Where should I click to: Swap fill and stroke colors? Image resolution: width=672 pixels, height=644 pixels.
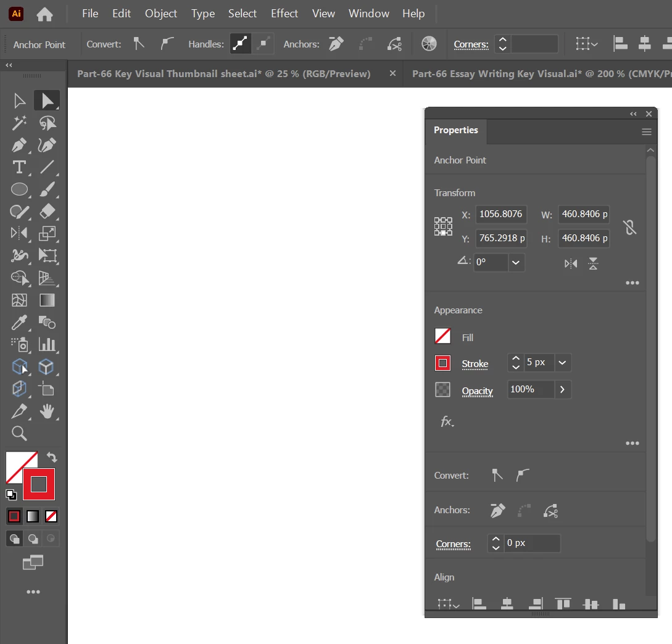click(52, 457)
